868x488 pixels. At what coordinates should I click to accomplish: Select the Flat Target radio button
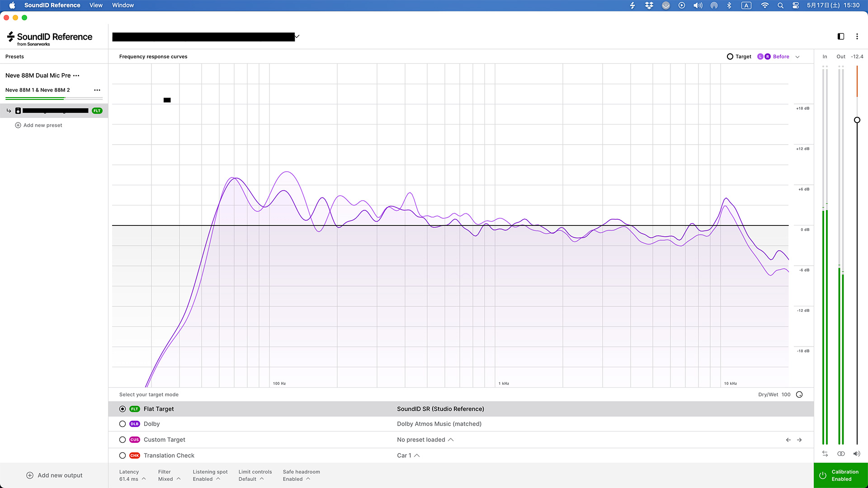(x=123, y=409)
